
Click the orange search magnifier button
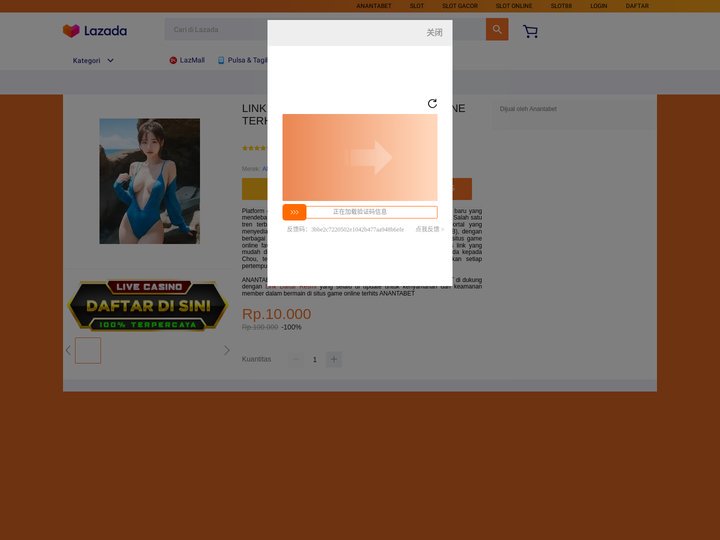[497, 29]
